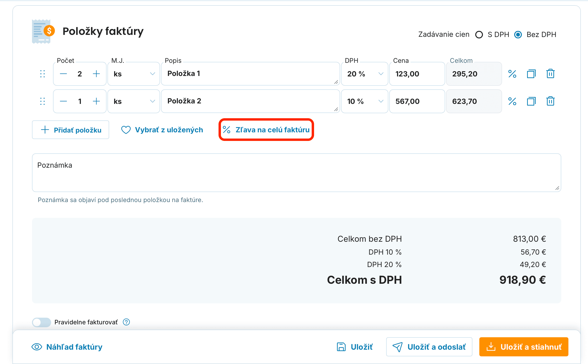588x364 pixels.
Task: Click into the Poznámka note field
Action: [296, 173]
